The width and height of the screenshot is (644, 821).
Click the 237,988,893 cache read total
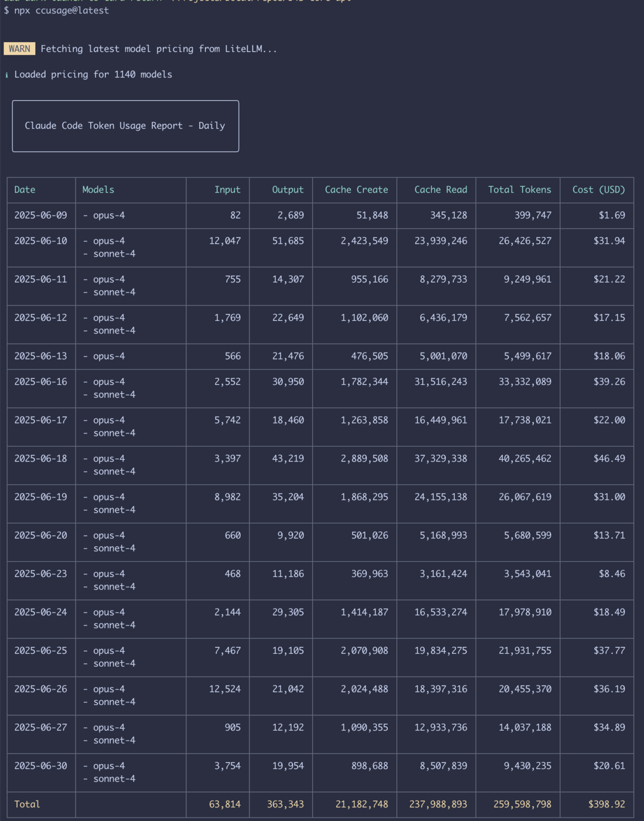tap(438, 804)
